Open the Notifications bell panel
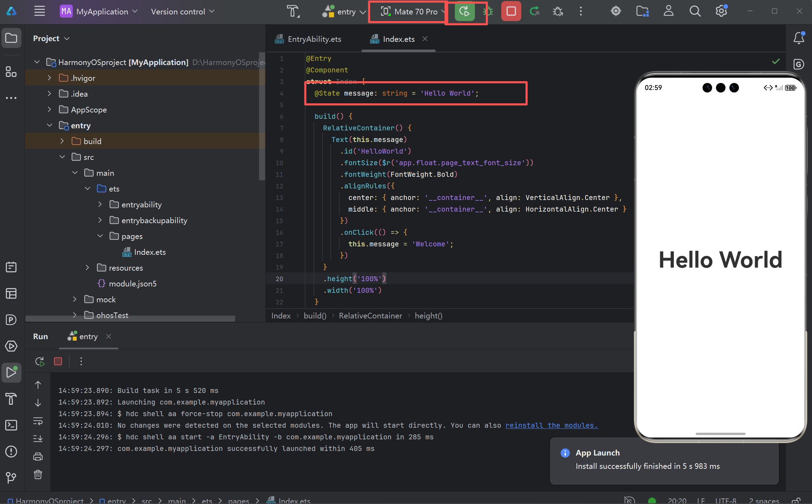This screenshot has width=812, height=504. pyautogui.click(x=799, y=38)
